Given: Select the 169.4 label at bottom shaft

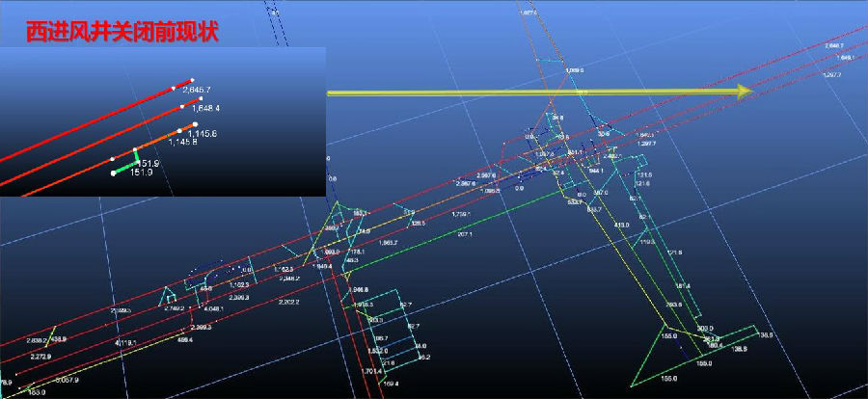Looking at the screenshot, I should pyautogui.click(x=390, y=385).
